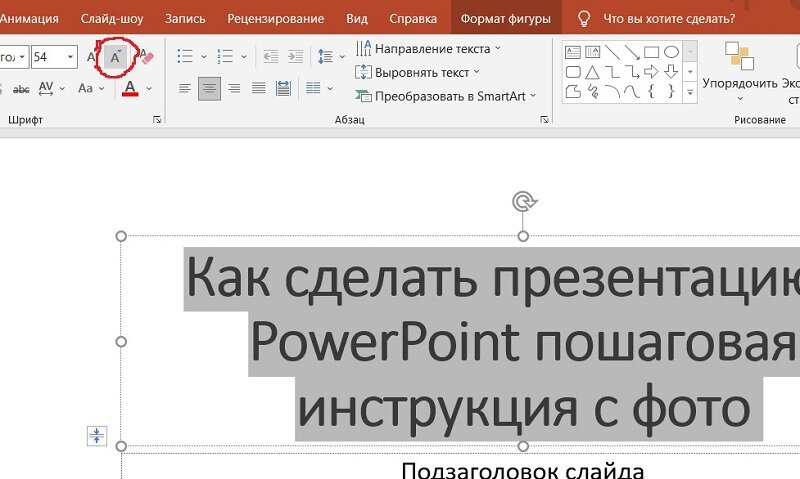800x479 pixels.
Task: Open the line spacing options
Action: pos(331,56)
